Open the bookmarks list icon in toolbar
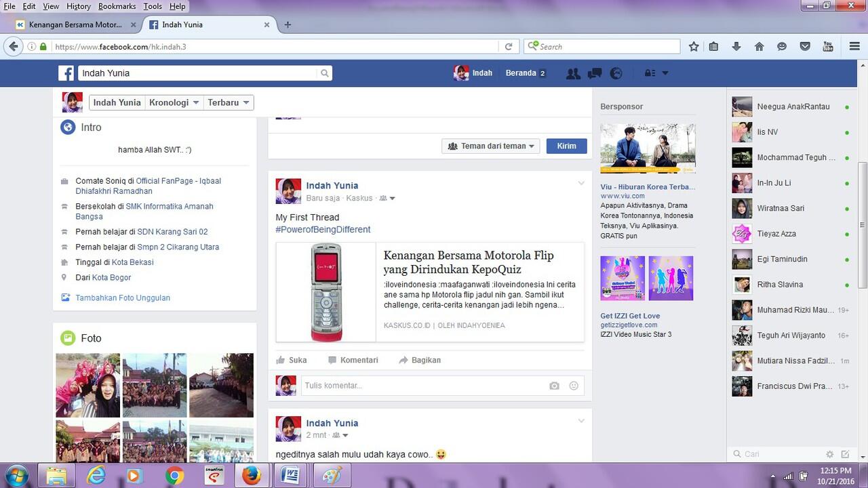Viewport: 868px width, 488px height. point(713,47)
